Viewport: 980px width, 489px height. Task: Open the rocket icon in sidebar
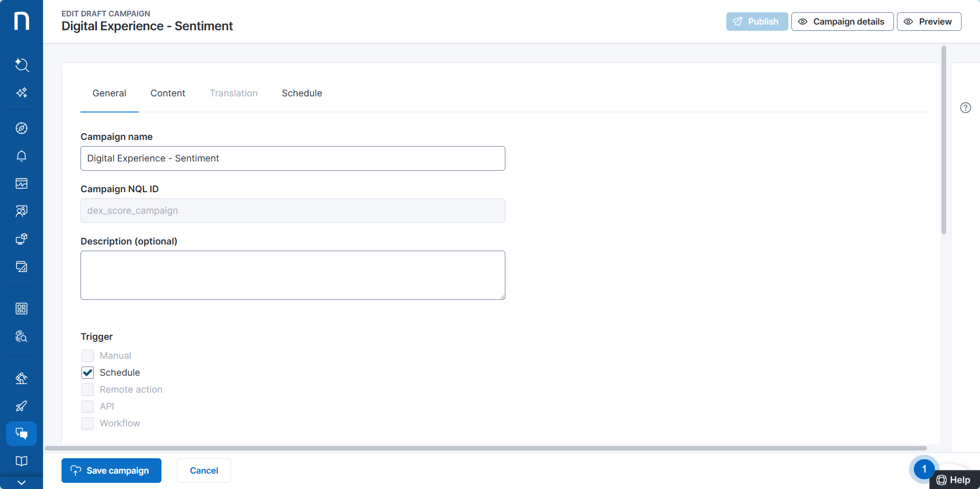(22, 406)
